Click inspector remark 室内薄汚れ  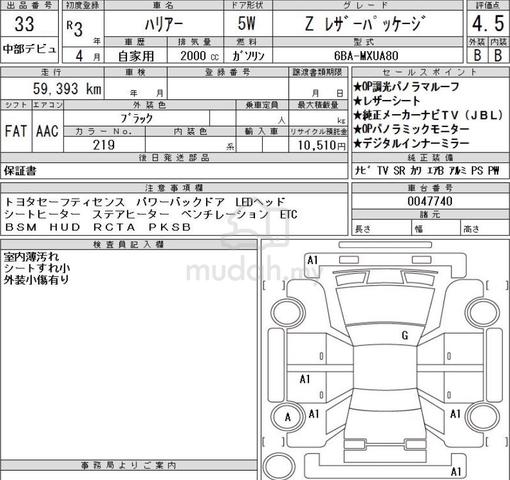(31, 257)
